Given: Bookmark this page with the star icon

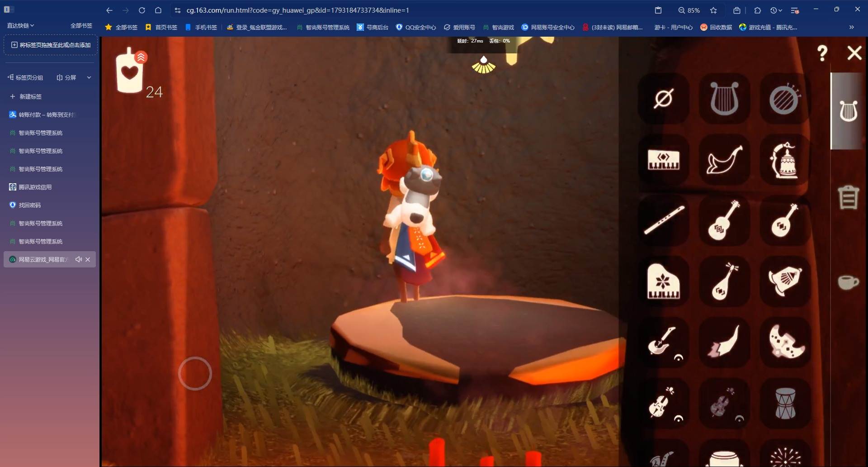Looking at the screenshot, I should (713, 10).
